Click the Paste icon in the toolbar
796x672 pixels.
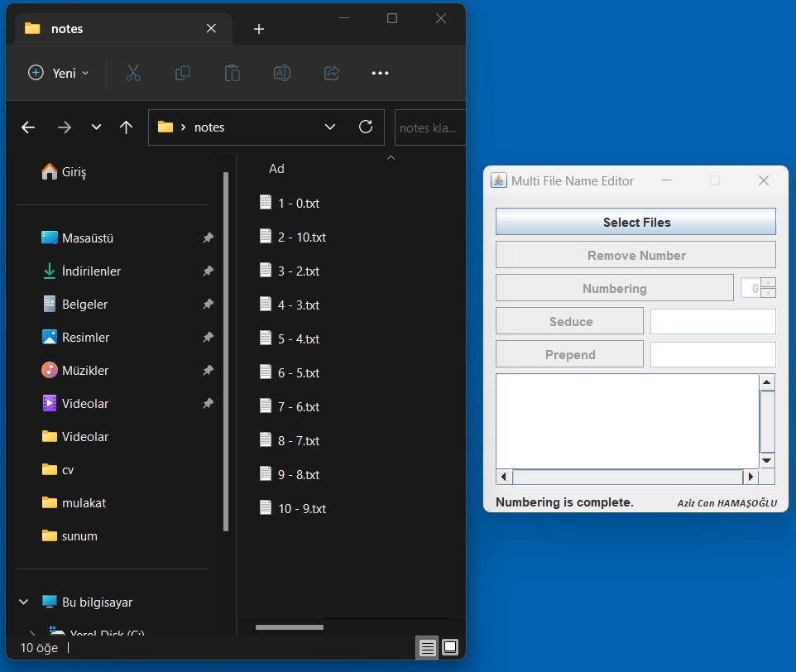pyautogui.click(x=232, y=73)
